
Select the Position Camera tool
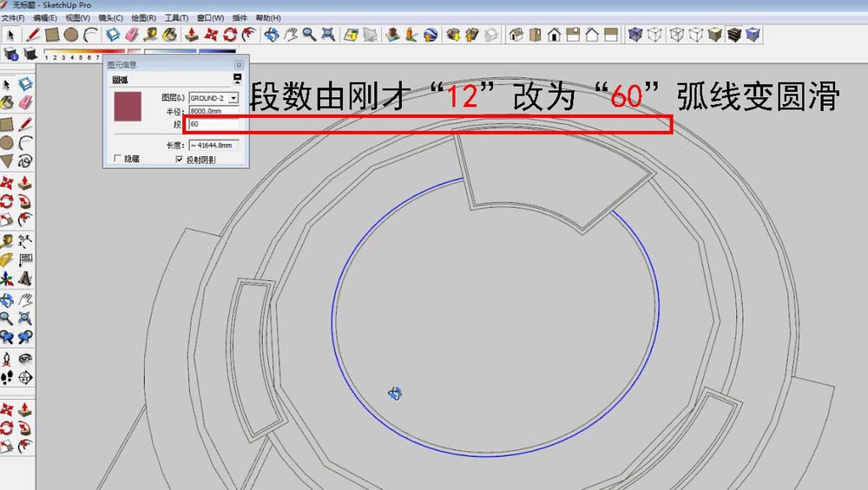pyautogui.click(x=7, y=359)
